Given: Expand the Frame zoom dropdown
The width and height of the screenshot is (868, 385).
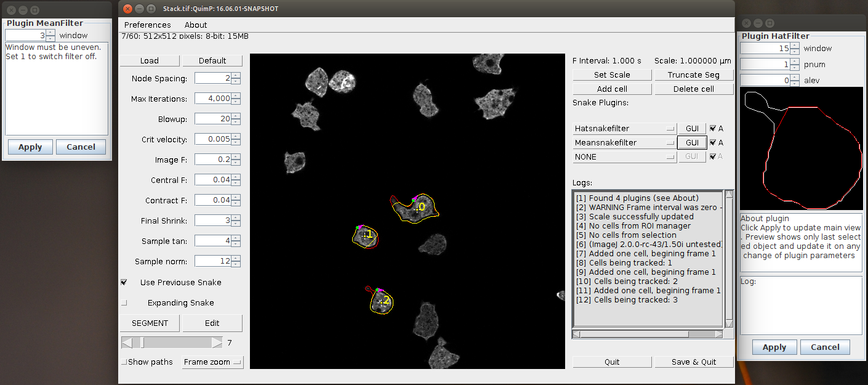Looking at the screenshot, I should pyautogui.click(x=212, y=362).
